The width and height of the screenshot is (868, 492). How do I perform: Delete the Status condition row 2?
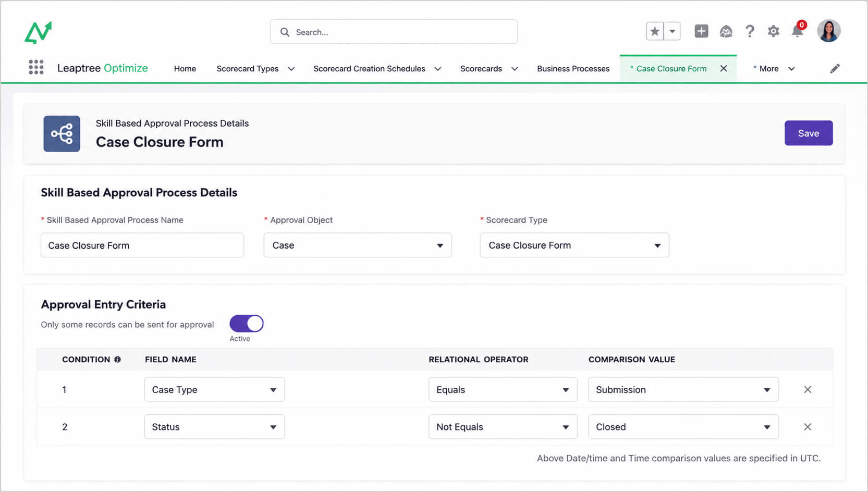808,427
